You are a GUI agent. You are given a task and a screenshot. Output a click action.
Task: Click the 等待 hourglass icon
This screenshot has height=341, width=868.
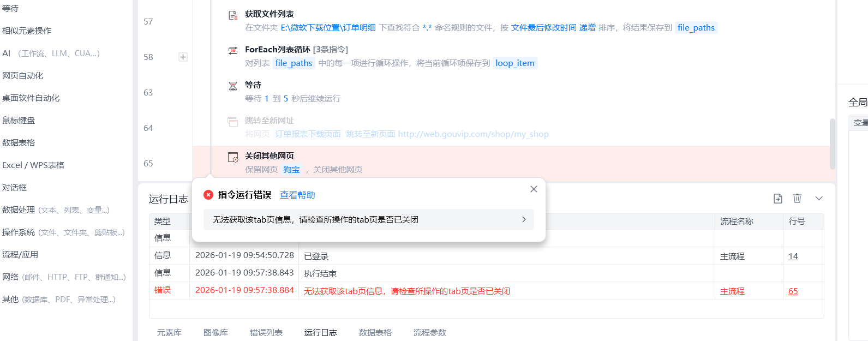pos(233,86)
